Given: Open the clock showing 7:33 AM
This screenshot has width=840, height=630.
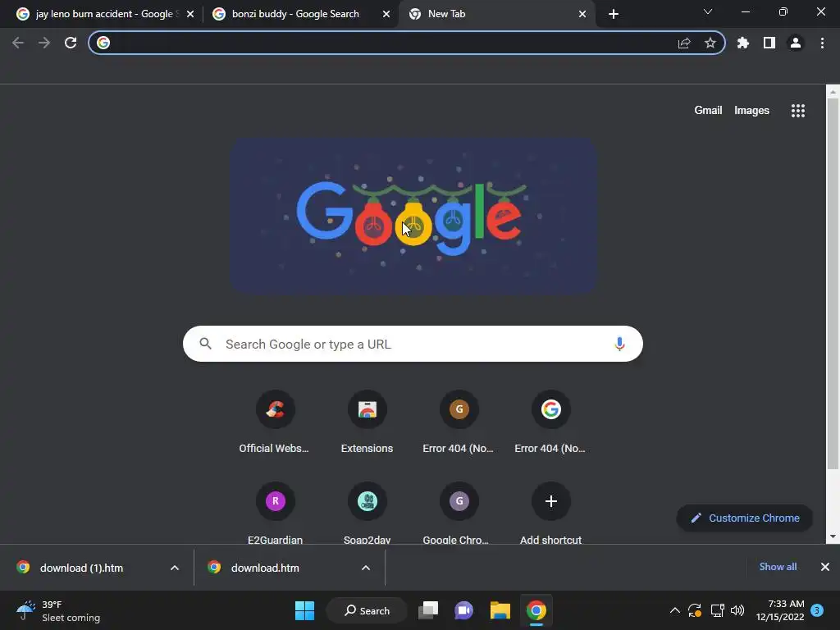Looking at the screenshot, I should [x=780, y=610].
